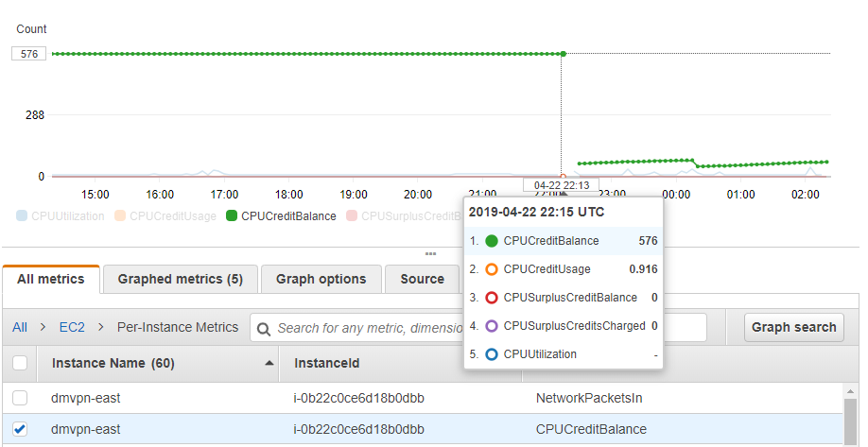Navigate to EC2 breadcrumb link
Image resolution: width=868 pixels, height=447 pixels.
[72, 327]
